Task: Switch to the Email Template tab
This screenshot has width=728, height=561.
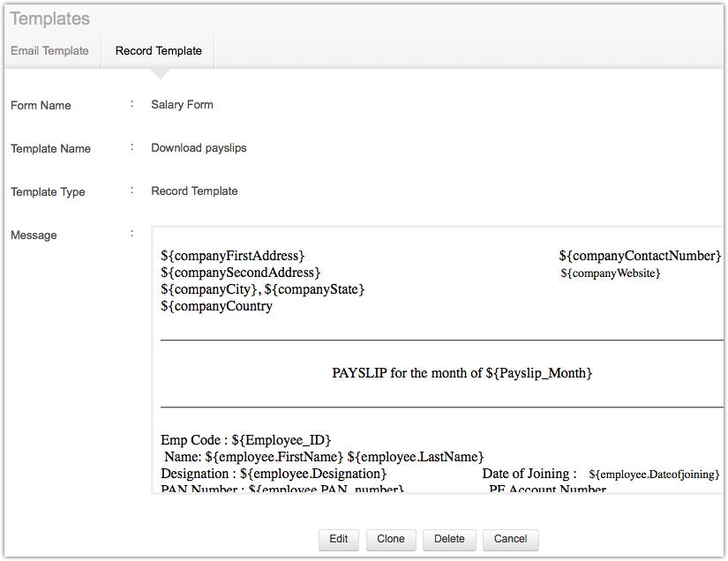Action: (50, 51)
